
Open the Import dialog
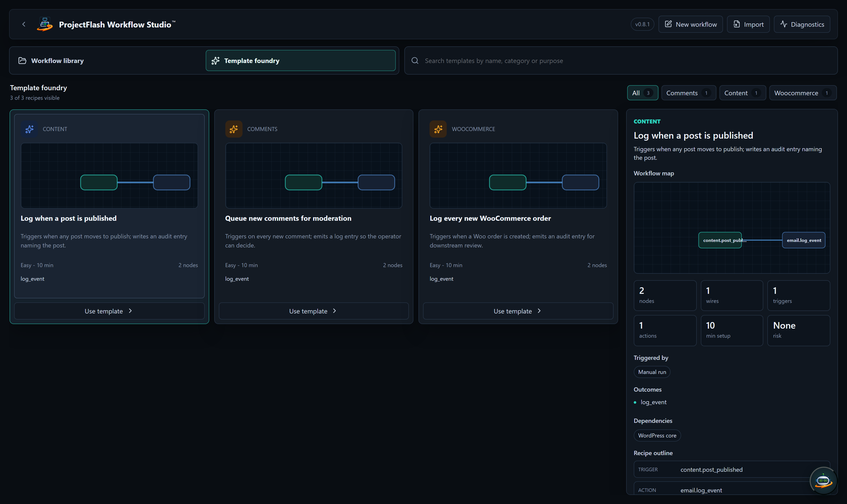coord(748,24)
